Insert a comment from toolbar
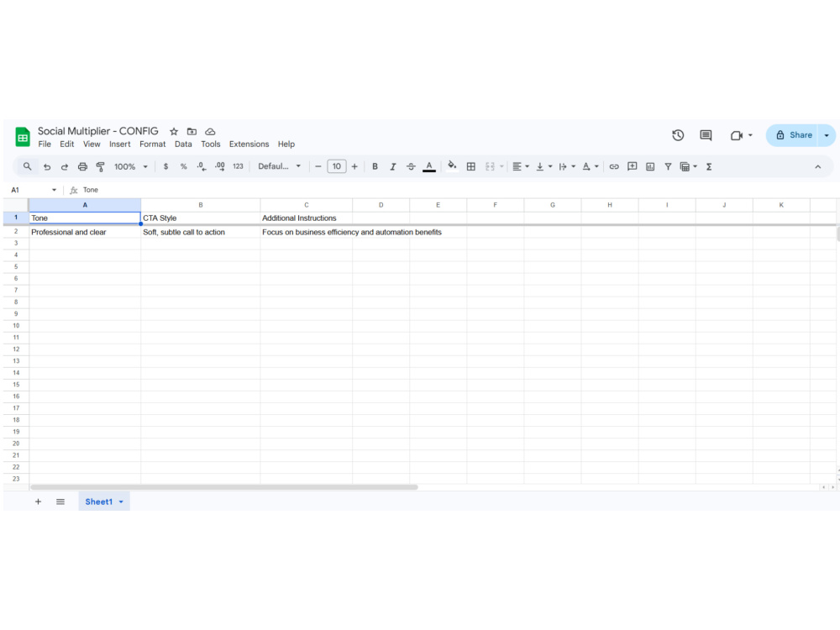This screenshot has width=840, height=630. coord(633,166)
